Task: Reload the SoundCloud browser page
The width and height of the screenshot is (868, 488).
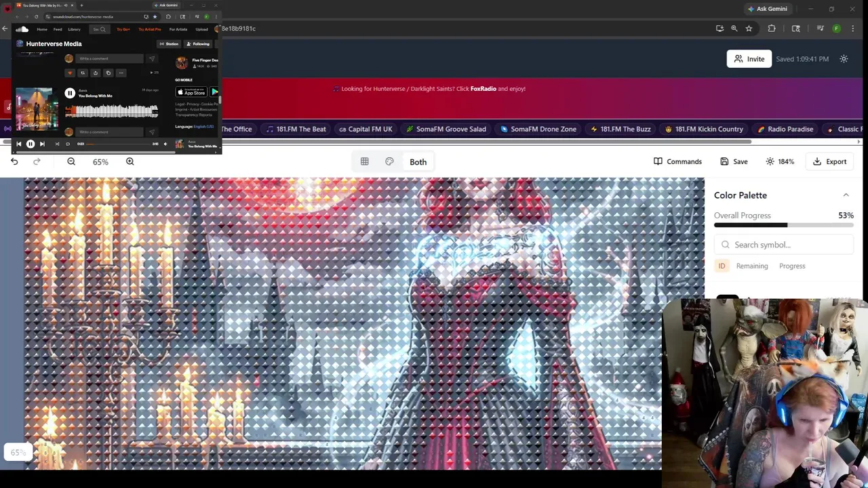Action: pos(37,16)
